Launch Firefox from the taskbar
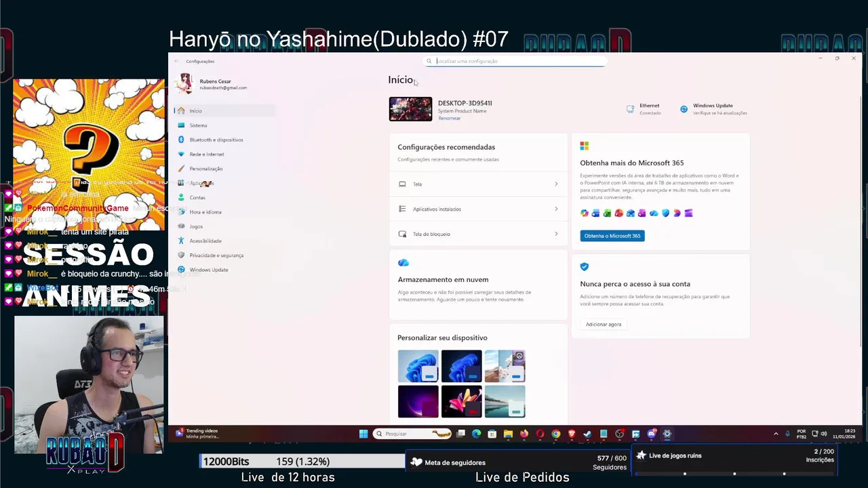 [524, 434]
